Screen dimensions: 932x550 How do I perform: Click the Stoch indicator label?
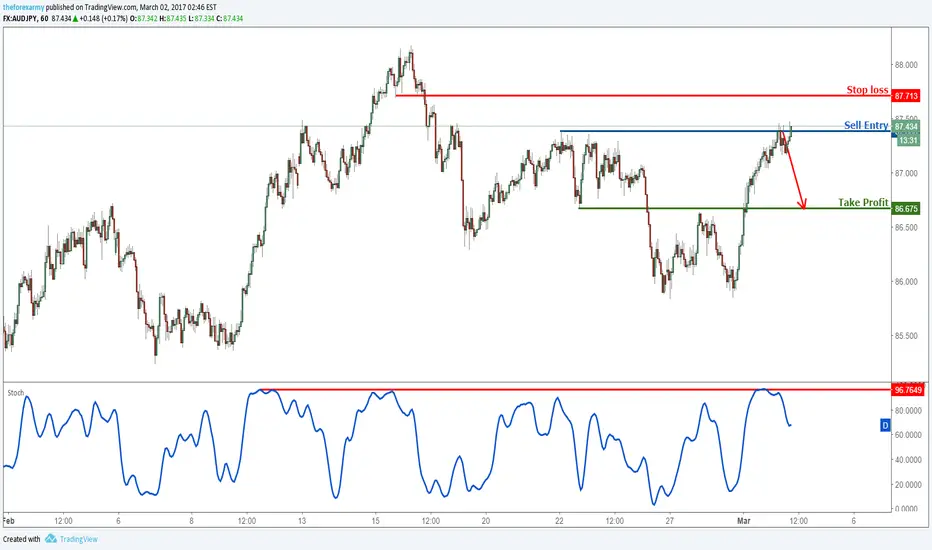(15, 393)
